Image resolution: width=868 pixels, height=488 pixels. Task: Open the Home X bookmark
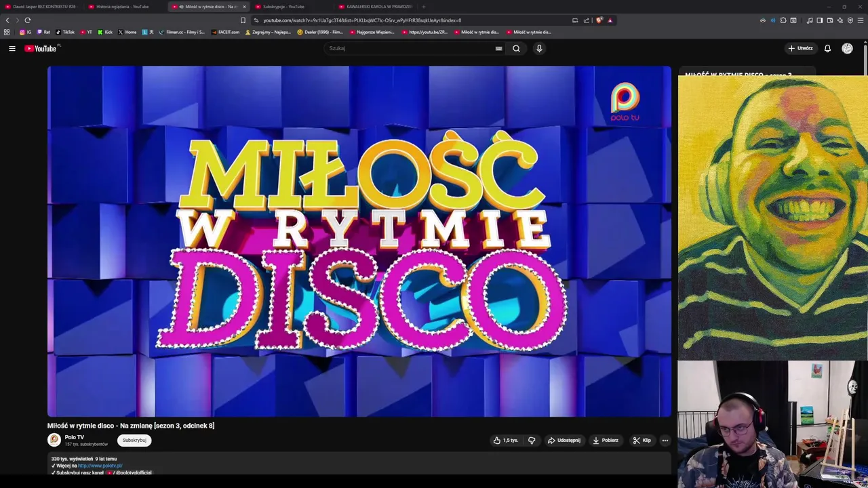point(127,32)
